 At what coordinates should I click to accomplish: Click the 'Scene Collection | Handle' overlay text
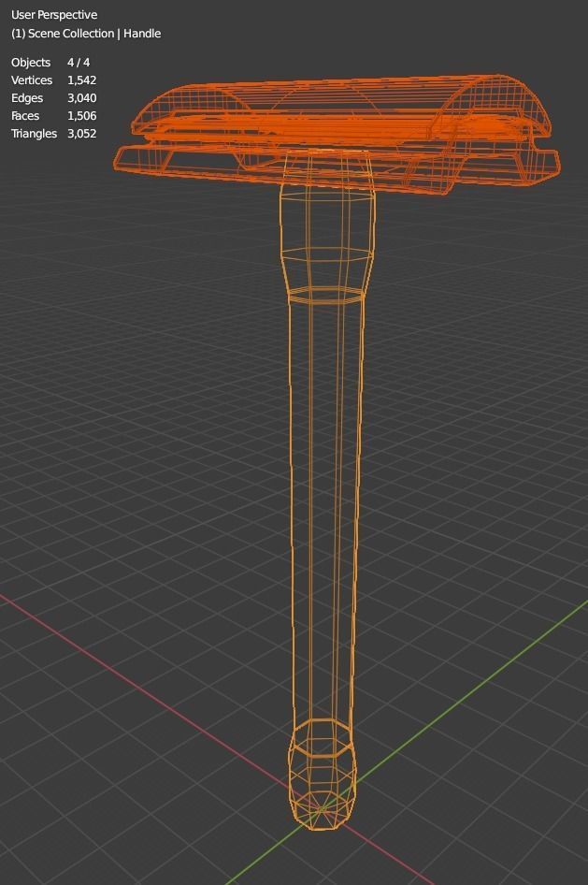pyautogui.click(x=86, y=34)
